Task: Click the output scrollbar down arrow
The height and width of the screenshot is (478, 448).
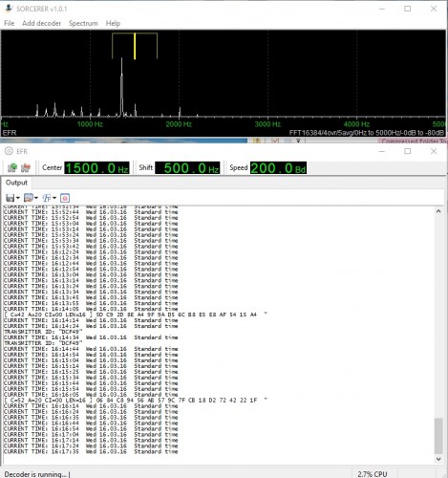Action: (438, 459)
